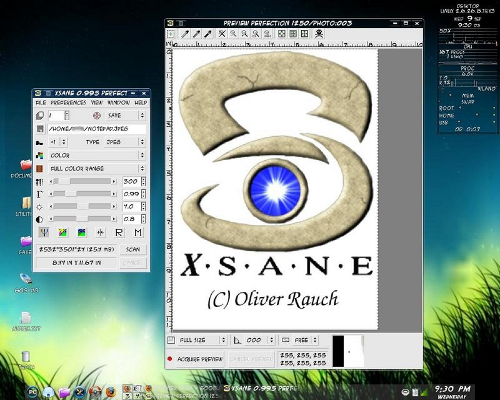This screenshot has height=400, width=500.
Task: Click the clock showing 9:30 PM
Action: click(x=453, y=389)
